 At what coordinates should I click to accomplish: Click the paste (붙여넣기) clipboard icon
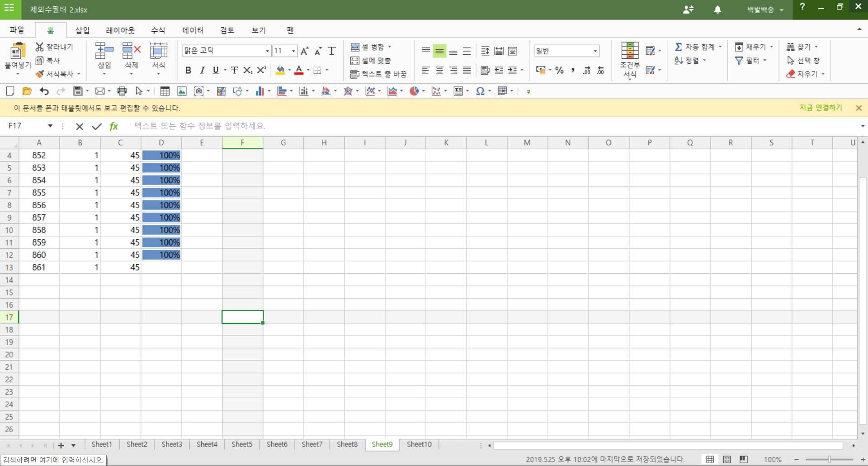(17, 51)
